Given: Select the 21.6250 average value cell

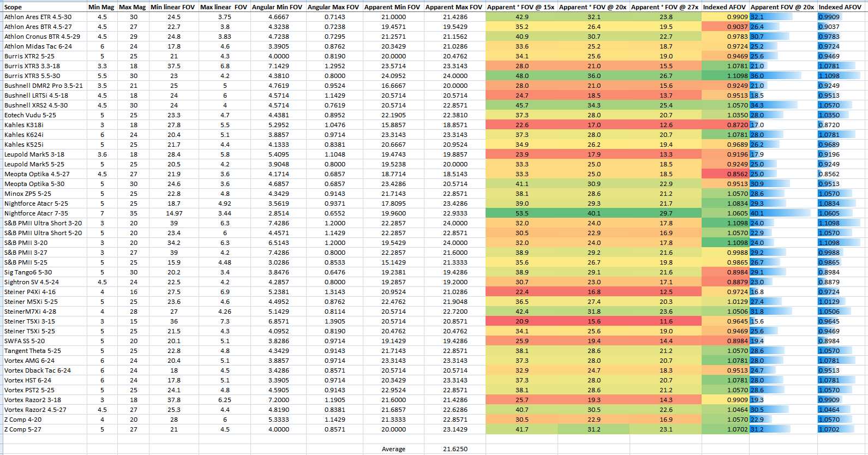Looking at the screenshot, I should click(x=454, y=449).
